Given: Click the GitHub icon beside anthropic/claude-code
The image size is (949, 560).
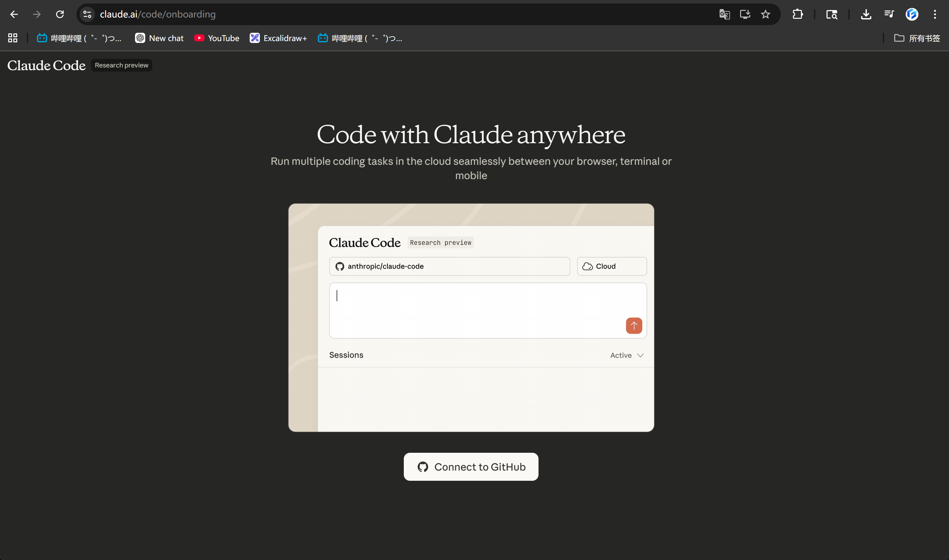Looking at the screenshot, I should point(339,266).
